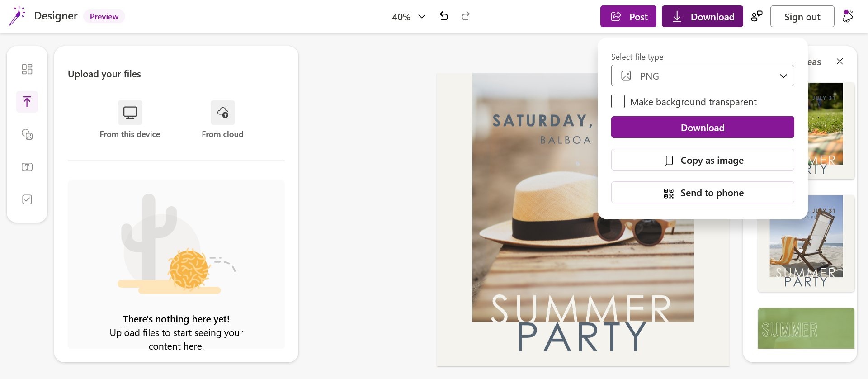Click the Redo arrow
This screenshot has width=868, height=379.
tap(465, 16)
